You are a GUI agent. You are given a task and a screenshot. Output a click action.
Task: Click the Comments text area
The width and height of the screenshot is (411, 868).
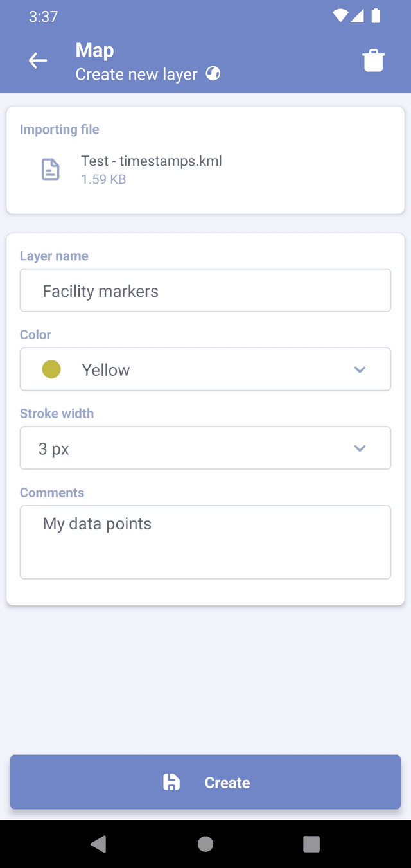point(205,542)
